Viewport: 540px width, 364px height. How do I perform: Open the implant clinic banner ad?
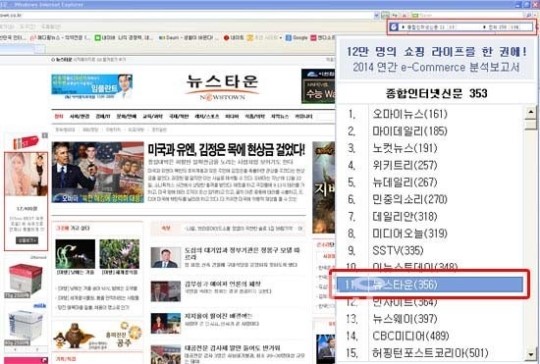click(x=92, y=86)
